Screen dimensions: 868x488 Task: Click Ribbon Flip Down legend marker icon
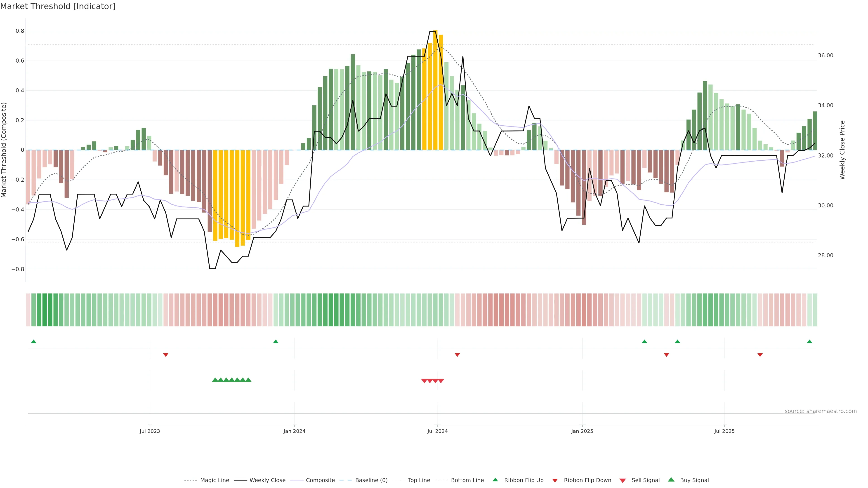click(x=555, y=480)
